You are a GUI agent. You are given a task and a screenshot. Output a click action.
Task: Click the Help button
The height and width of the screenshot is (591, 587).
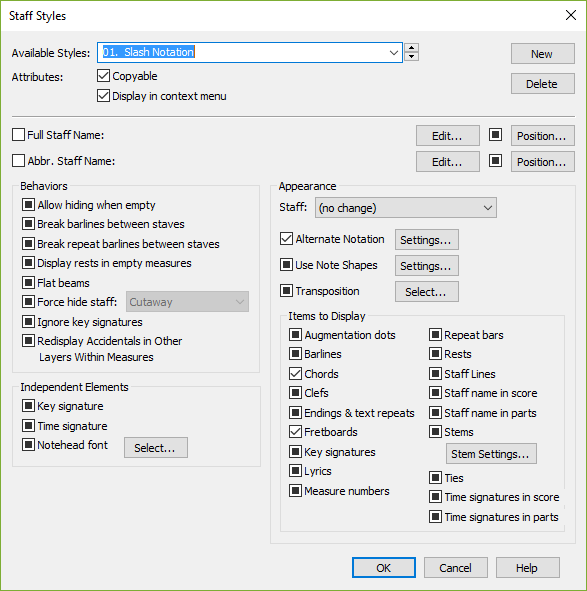point(527,568)
